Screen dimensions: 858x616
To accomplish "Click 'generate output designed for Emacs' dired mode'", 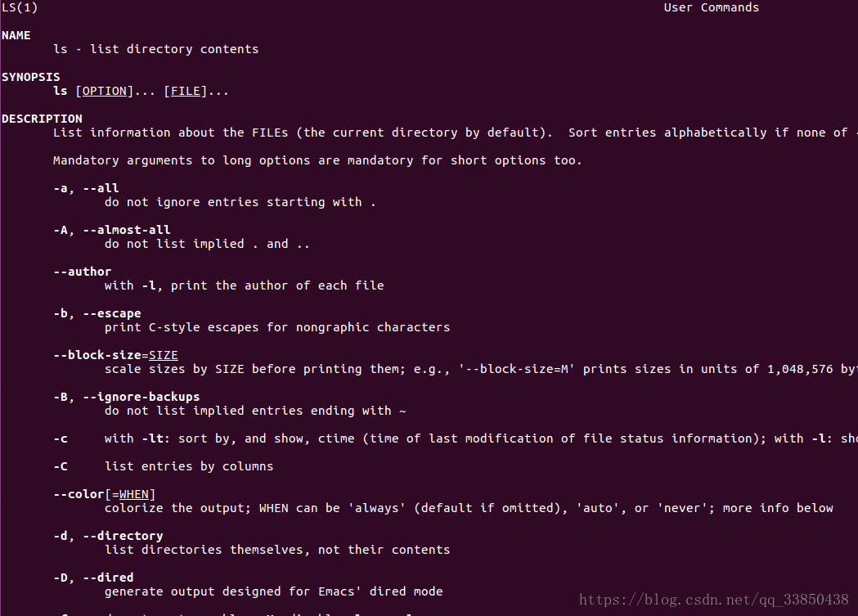I will coord(274,592).
